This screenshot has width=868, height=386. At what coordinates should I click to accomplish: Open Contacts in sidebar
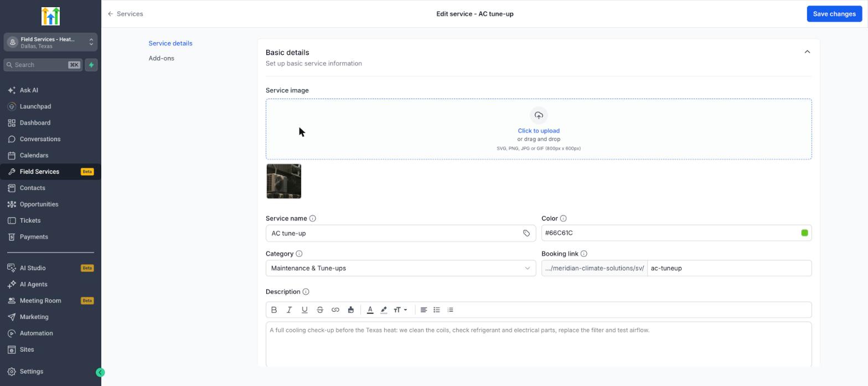tap(50, 188)
